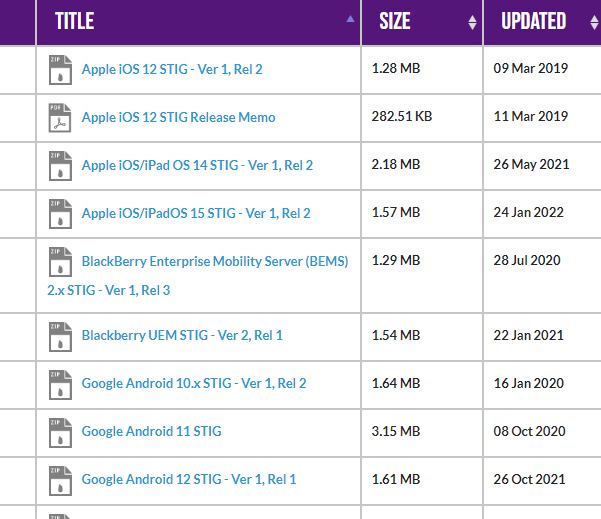Click the ZIP icon beside Google Android 10.x STIG
The image size is (601, 519).
point(60,384)
